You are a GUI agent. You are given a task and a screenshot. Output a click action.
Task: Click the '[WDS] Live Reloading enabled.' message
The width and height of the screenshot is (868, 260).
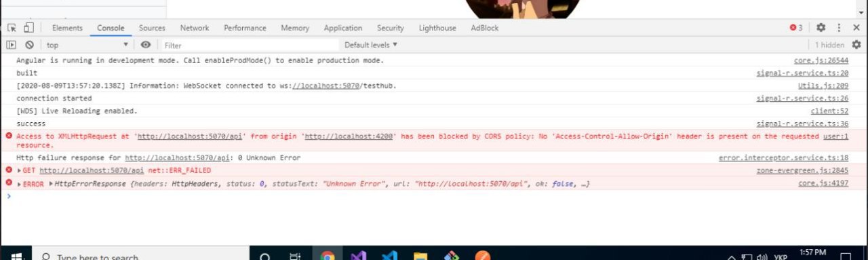point(77,111)
